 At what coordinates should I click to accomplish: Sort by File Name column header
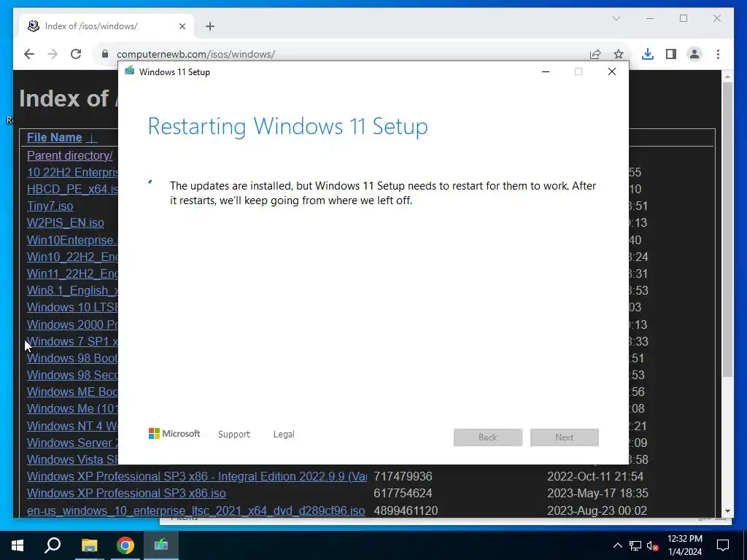[x=54, y=138]
